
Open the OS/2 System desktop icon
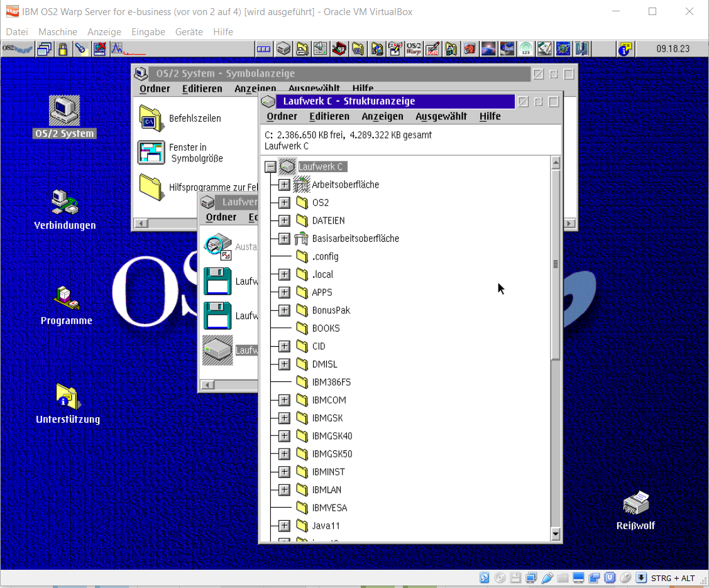(x=64, y=117)
